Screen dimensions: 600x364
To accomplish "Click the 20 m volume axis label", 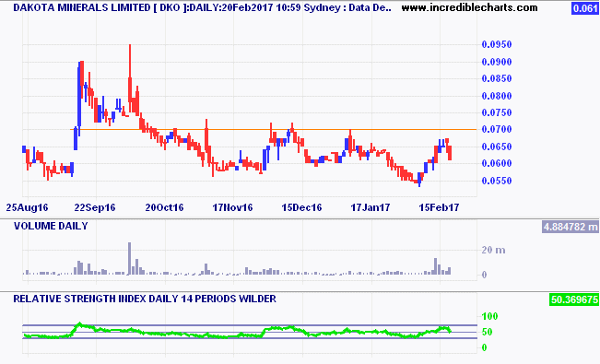I will pos(494,250).
